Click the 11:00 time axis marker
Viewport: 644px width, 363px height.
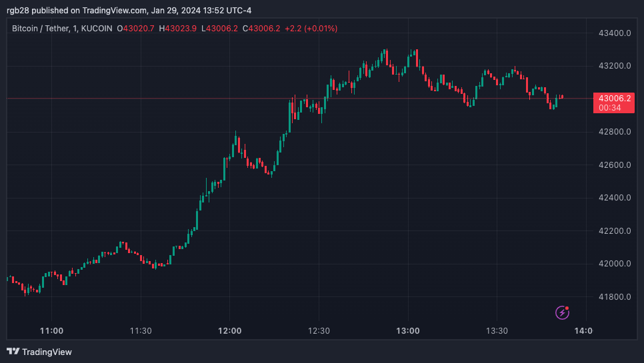coord(52,330)
